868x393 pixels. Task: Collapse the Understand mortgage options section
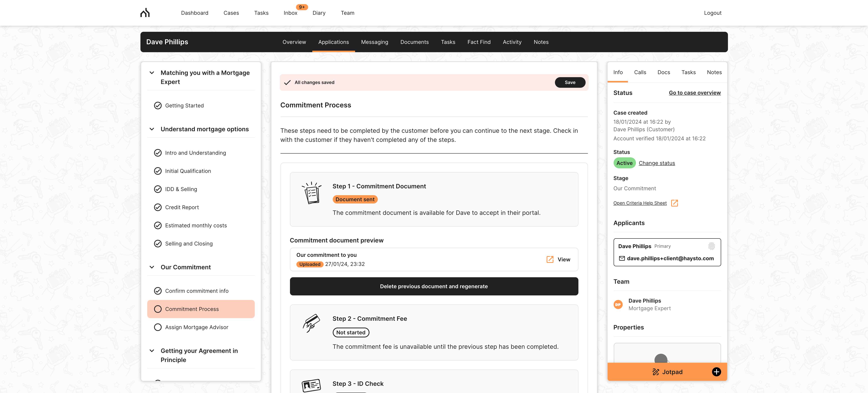[152, 129]
